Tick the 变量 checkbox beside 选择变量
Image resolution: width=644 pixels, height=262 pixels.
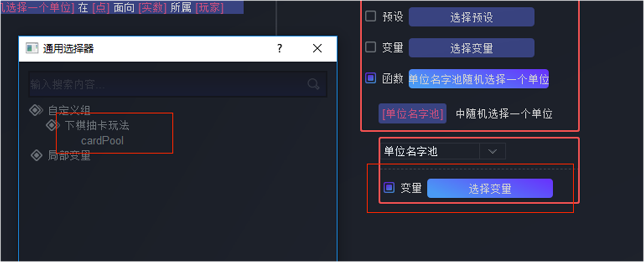(x=370, y=47)
